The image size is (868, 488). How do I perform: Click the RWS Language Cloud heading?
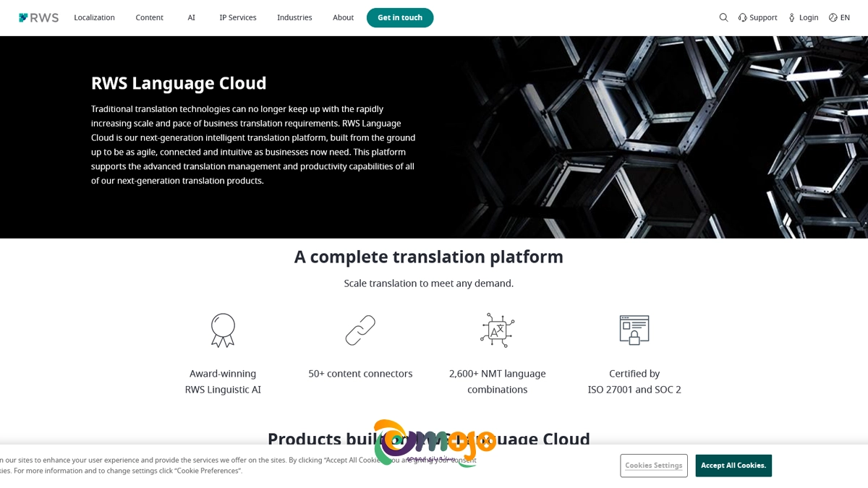tap(179, 83)
